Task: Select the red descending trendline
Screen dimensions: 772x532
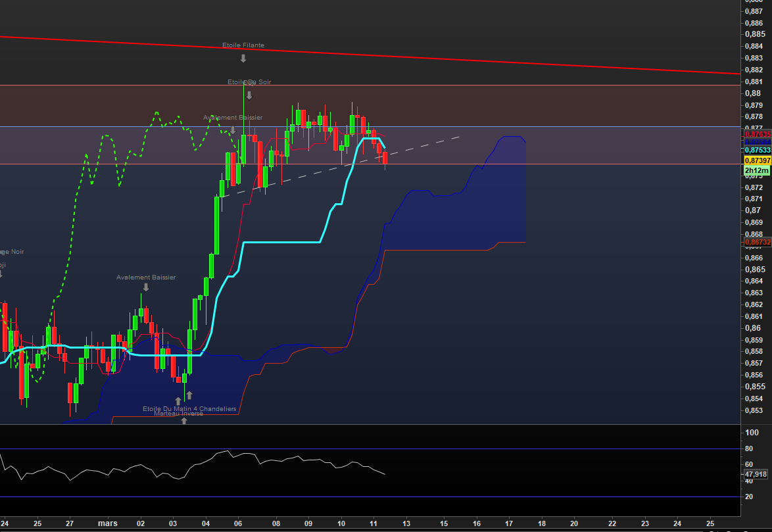Action: pyautogui.click(x=370, y=55)
